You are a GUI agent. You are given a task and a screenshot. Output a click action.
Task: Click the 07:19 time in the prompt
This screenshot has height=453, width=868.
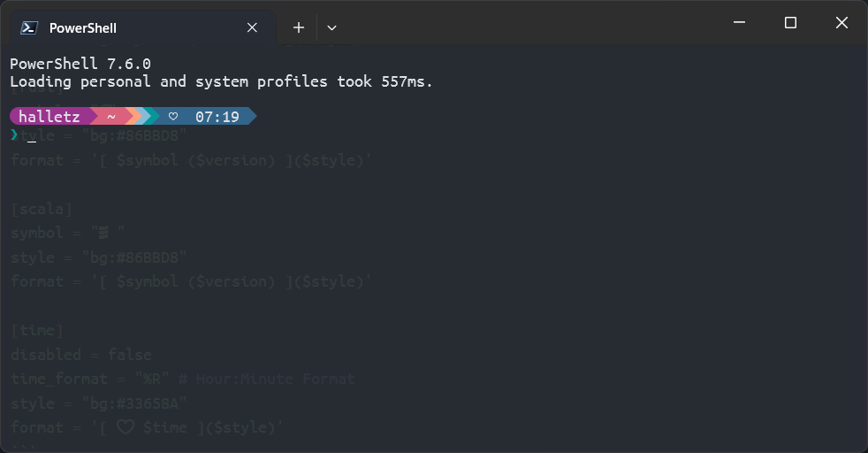pos(217,117)
